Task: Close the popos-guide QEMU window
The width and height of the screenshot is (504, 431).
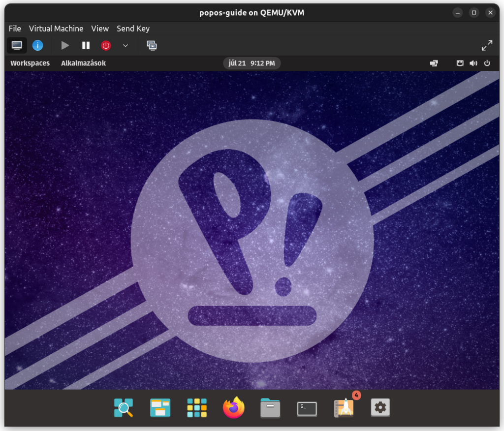Action: (x=490, y=13)
